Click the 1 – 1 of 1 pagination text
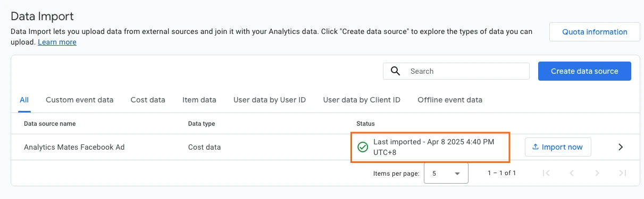 click(x=501, y=173)
